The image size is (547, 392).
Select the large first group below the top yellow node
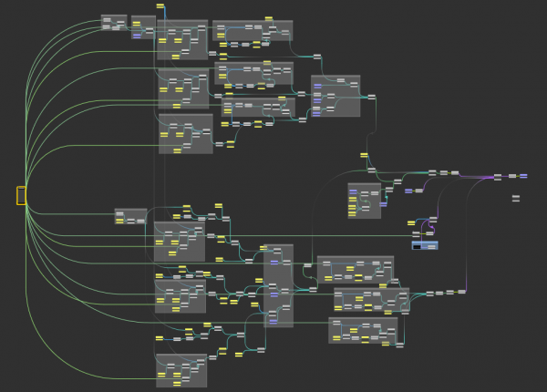pos(181,40)
